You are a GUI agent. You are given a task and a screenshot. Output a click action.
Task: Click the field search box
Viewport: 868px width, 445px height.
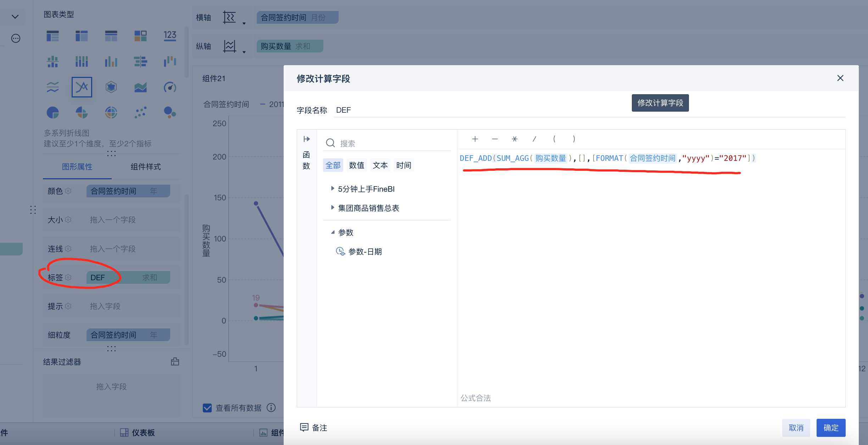(387, 143)
